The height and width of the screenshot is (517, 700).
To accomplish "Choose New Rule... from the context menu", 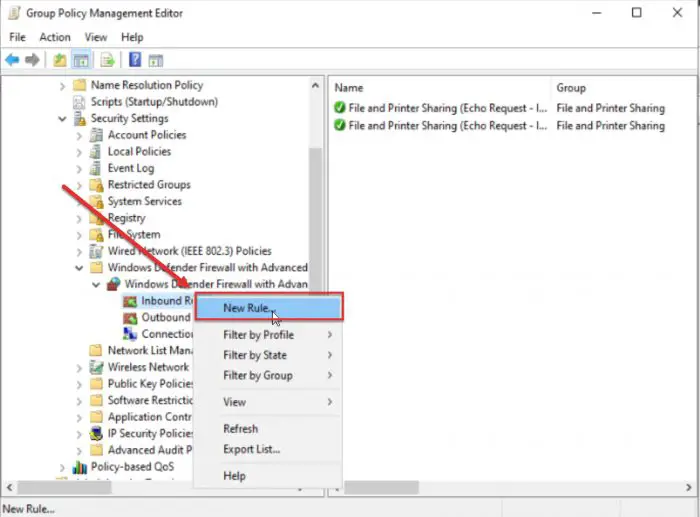I will tap(269, 307).
